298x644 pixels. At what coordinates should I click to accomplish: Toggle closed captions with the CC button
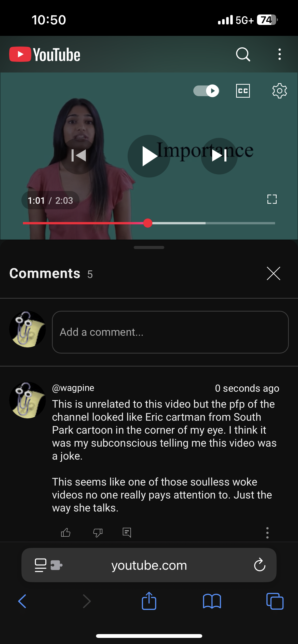point(243,91)
